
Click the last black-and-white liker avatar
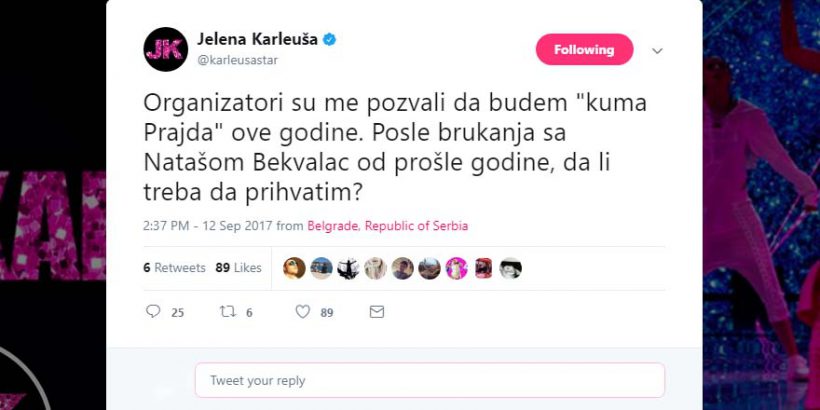510,268
